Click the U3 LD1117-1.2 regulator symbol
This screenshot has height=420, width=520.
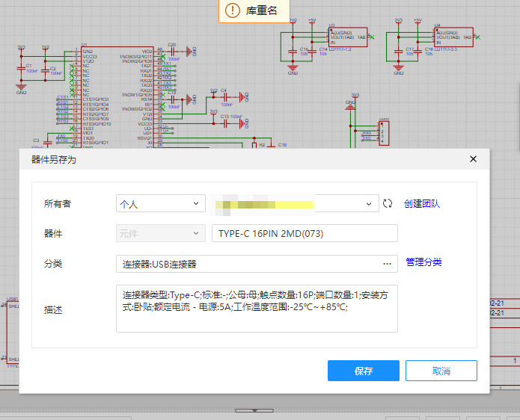[346, 38]
